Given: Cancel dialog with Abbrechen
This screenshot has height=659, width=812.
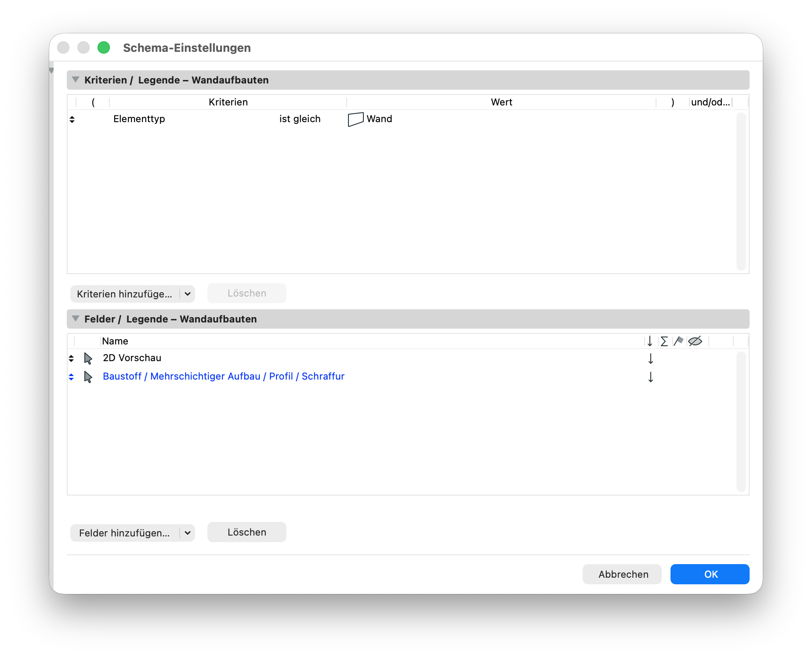Looking at the screenshot, I should (622, 574).
